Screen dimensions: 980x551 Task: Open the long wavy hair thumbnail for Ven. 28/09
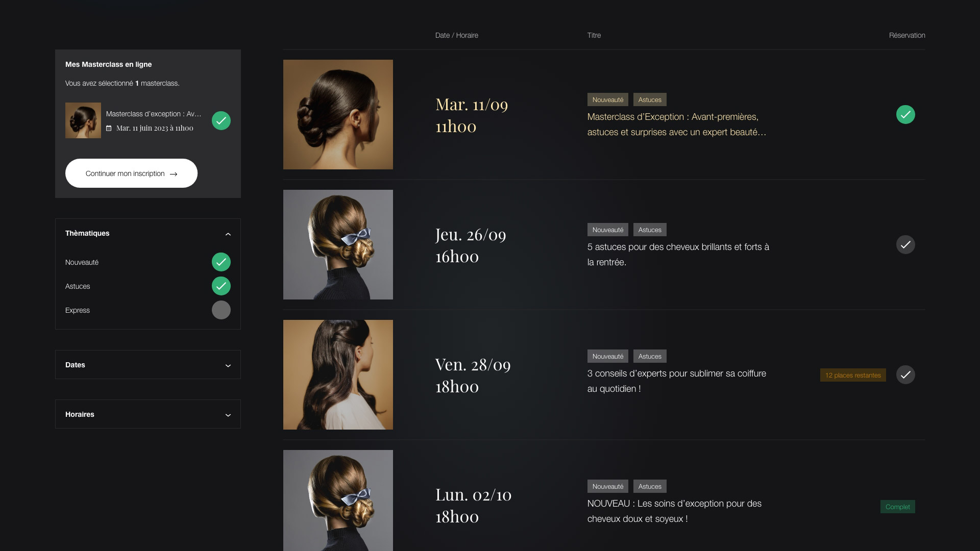[x=338, y=375]
